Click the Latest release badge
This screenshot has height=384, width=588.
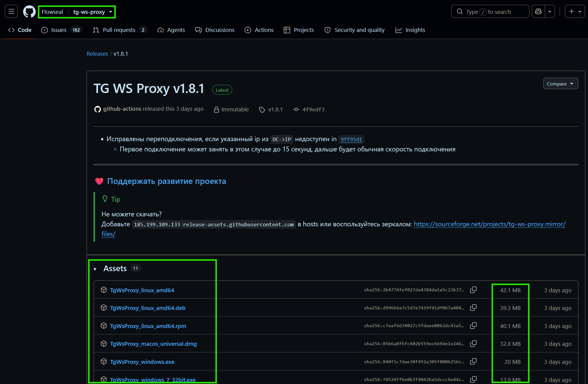pyautogui.click(x=222, y=90)
